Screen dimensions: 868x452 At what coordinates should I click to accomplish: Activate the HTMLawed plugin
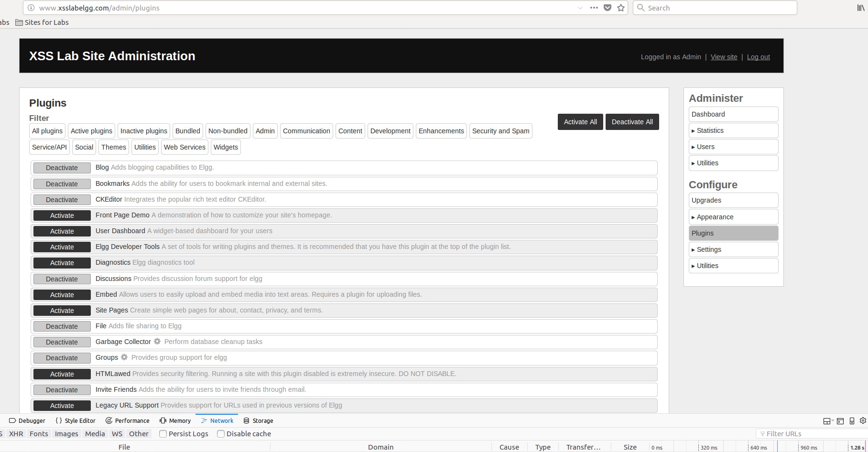coord(62,374)
